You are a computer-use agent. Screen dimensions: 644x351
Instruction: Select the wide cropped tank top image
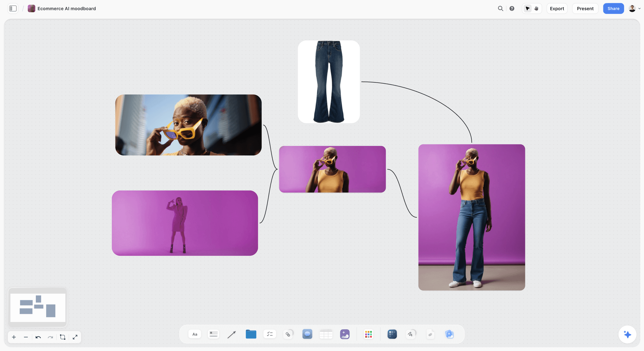332,169
